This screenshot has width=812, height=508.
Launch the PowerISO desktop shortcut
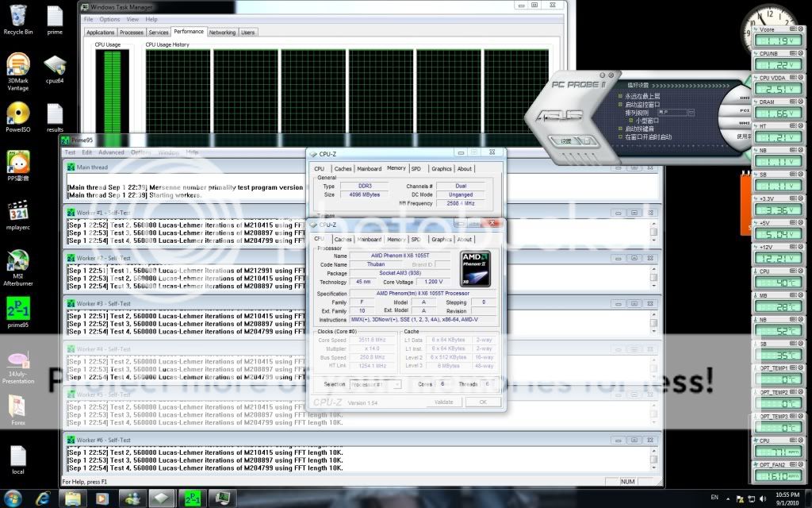(x=17, y=115)
